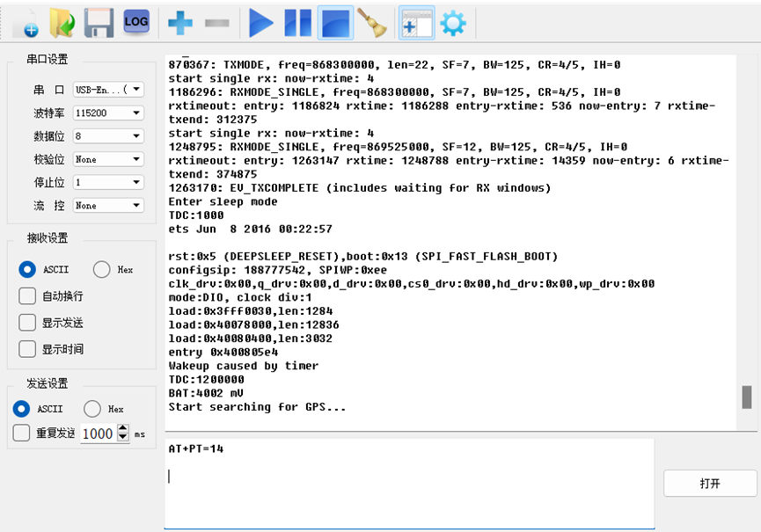This screenshot has width=761, height=532.
Task: Enable the 显示发送 checkbox
Action: [x=27, y=323]
